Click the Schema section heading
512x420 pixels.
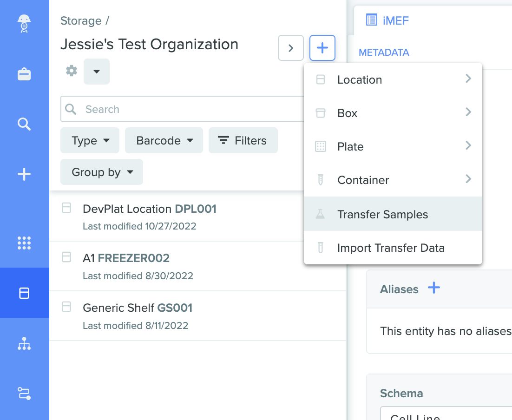click(x=401, y=393)
